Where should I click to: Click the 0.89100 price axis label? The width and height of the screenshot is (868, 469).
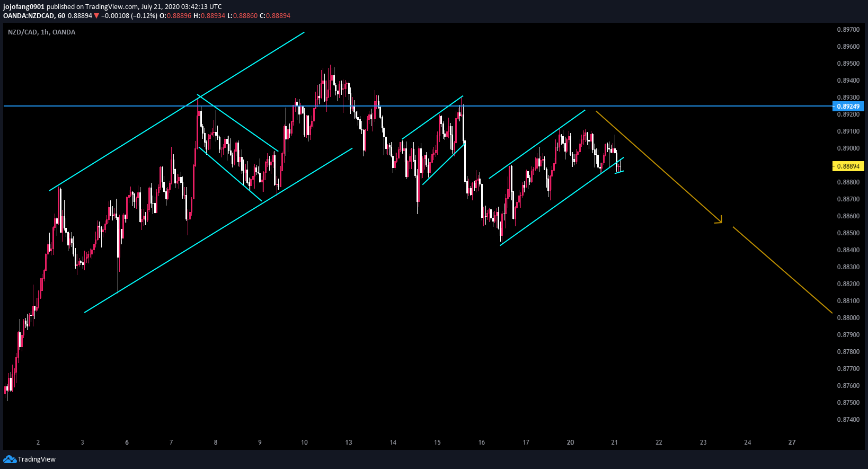click(848, 131)
